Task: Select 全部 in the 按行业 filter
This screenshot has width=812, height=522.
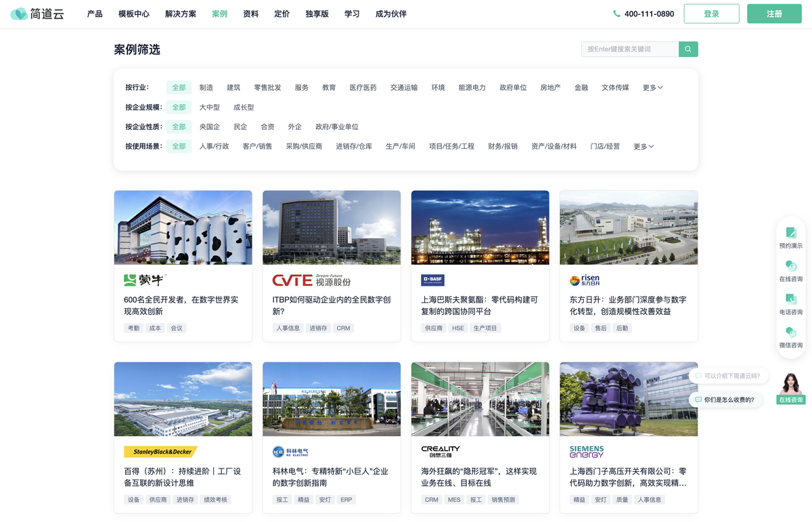Action: click(179, 87)
